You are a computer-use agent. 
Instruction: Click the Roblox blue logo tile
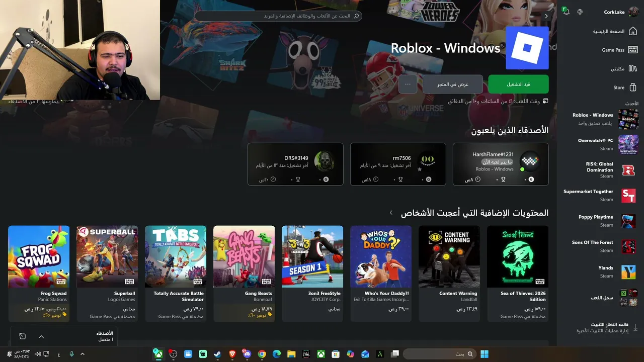pyautogui.click(x=527, y=48)
